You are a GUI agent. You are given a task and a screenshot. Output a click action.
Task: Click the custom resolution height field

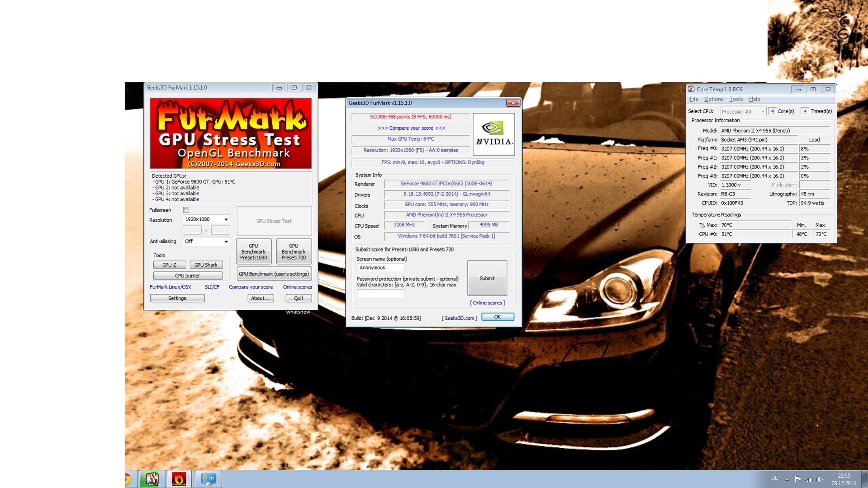[x=221, y=230]
